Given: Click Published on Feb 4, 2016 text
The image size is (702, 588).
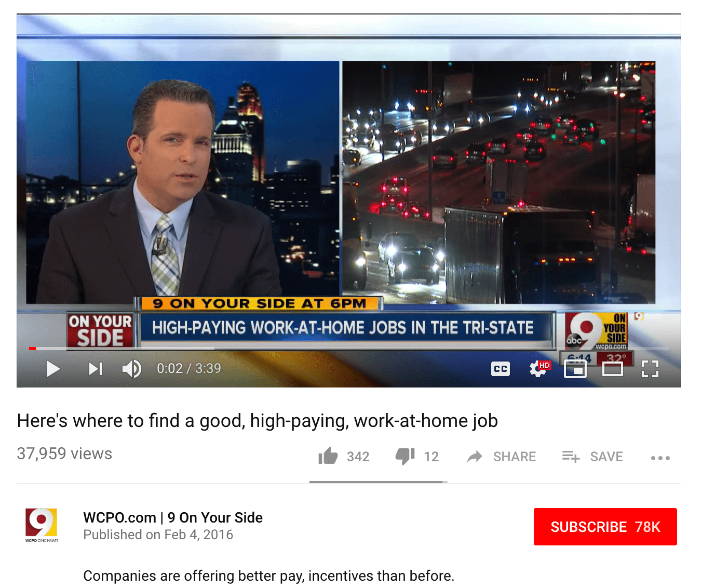Looking at the screenshot, I should [158, 534].
